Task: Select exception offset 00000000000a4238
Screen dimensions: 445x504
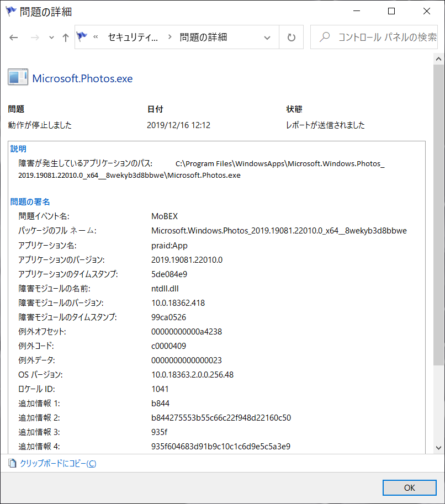Action: 187,332
